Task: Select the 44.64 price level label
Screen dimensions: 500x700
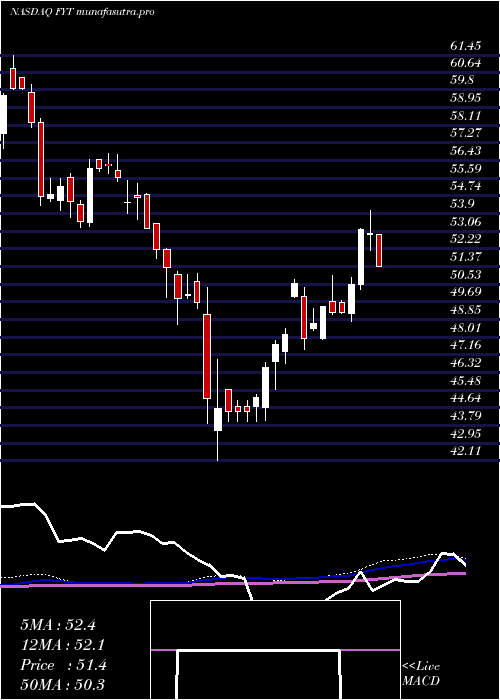Action: tap(466, 399)
